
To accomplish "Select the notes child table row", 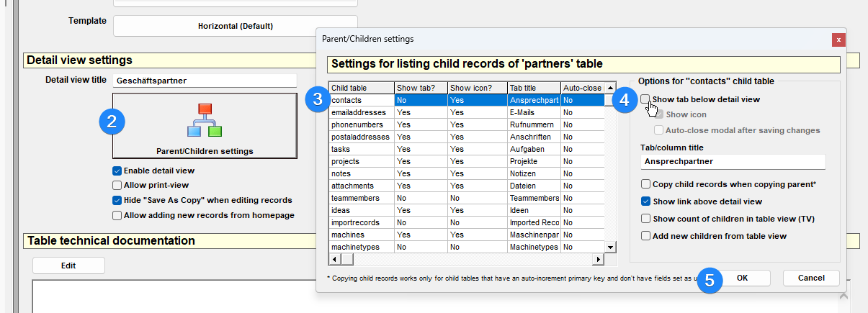I will point(467,173).
